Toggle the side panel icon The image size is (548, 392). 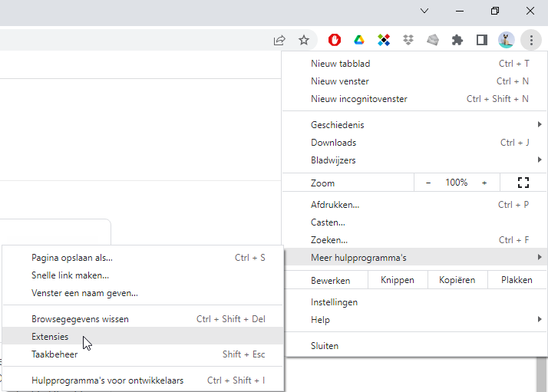pos(482,40)
